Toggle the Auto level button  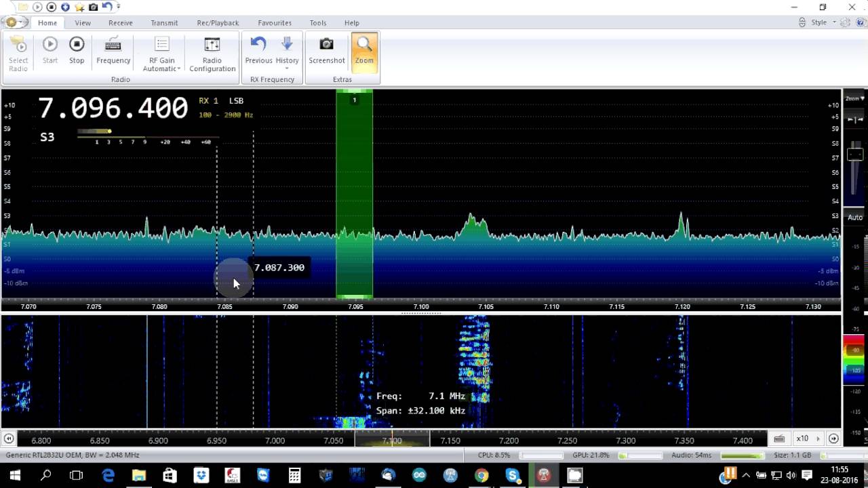[x=855, y=218]
